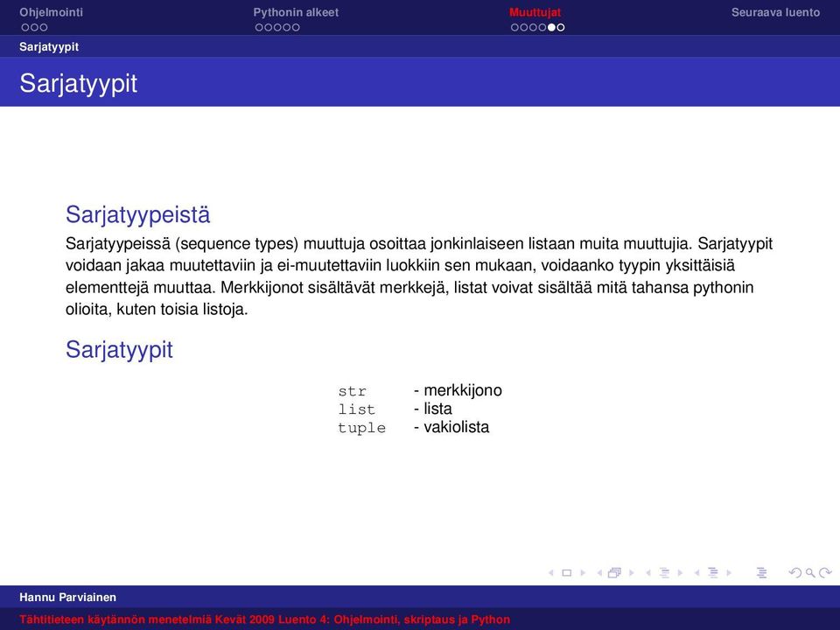
Task: Jump to the Pythonin alkeet section
Action: click(x=296, y=12)
